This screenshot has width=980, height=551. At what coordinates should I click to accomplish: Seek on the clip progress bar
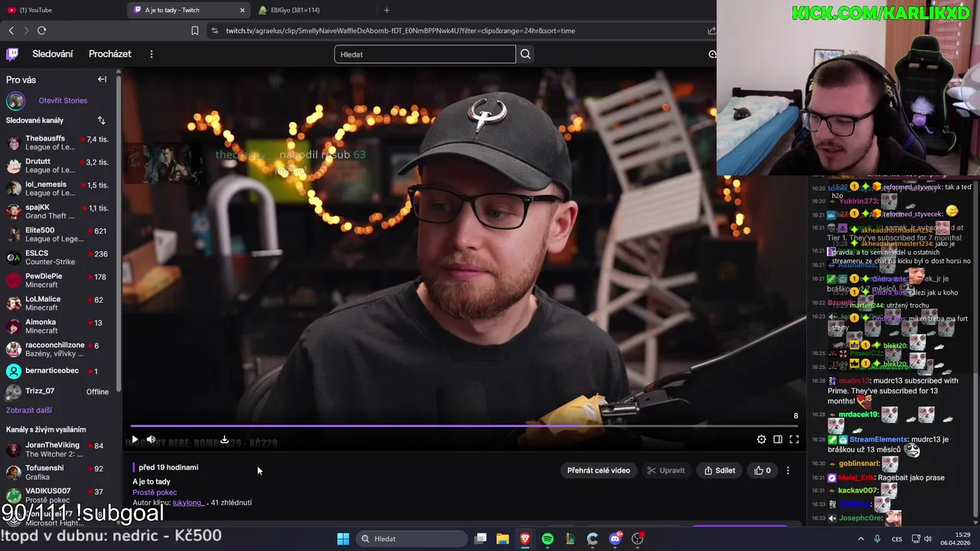(x=464, y=425)
